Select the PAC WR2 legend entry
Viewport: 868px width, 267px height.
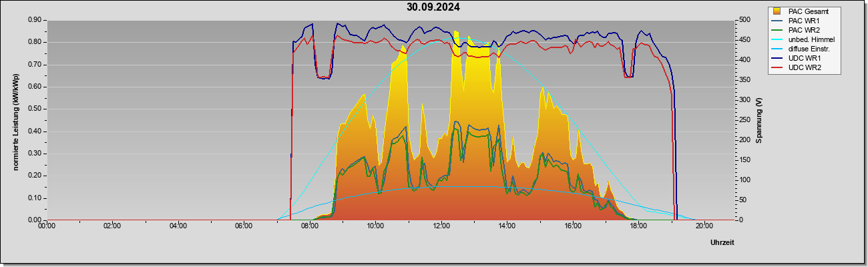(x=803, y=30)
